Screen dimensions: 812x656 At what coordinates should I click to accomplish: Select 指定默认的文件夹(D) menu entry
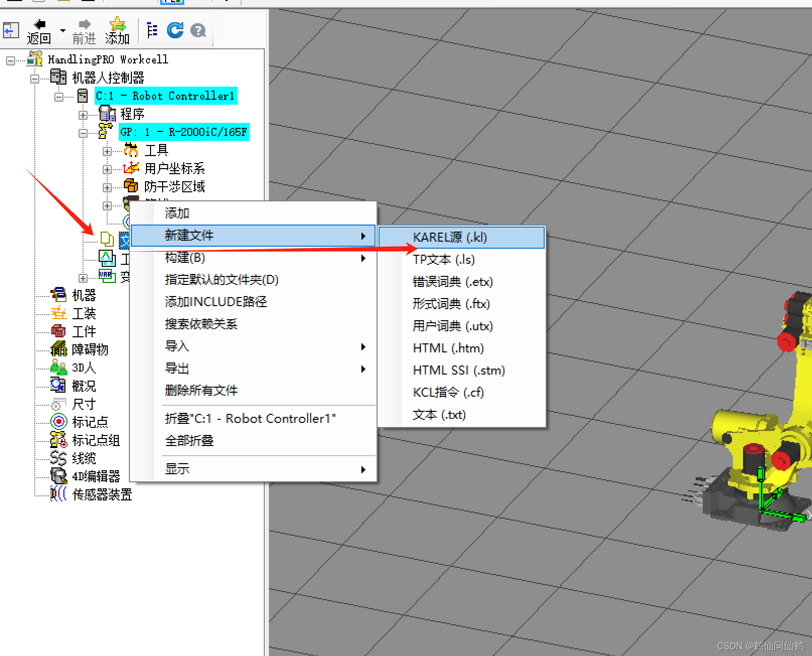(x=253, y=280)
